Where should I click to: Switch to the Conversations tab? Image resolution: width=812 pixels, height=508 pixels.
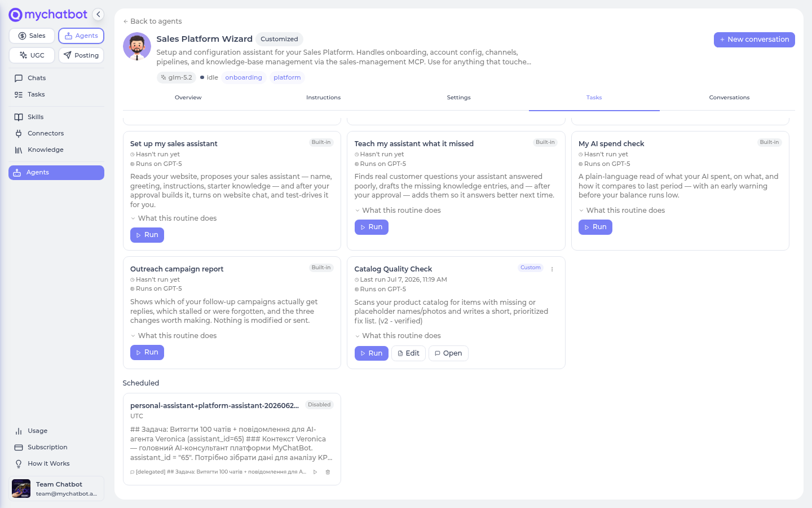point(730,98)
